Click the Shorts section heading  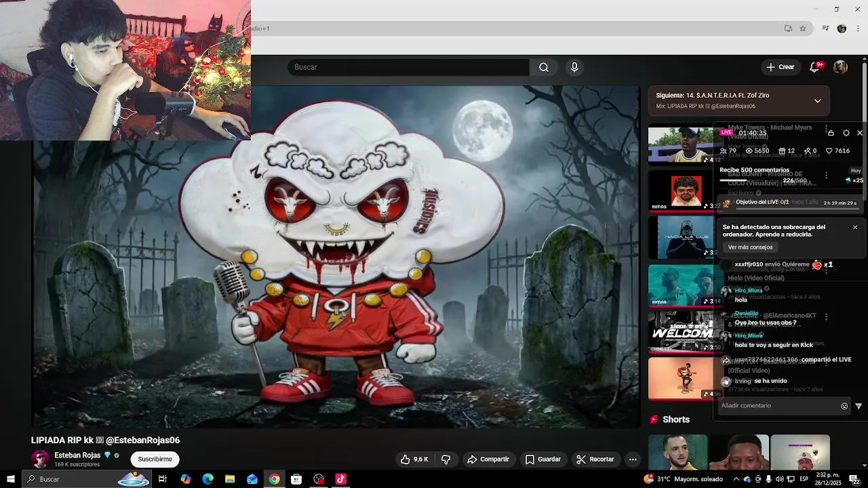pos(675,420)
